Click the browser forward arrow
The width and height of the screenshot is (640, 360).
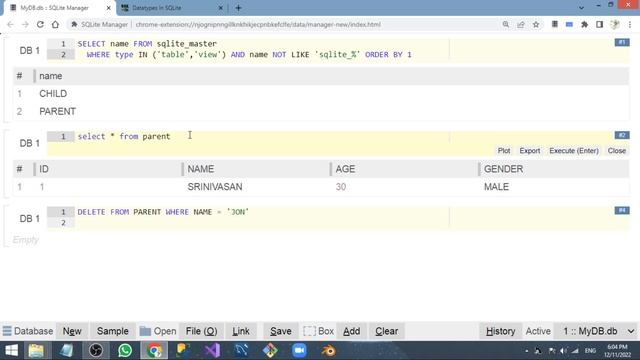tap(25, 24)
